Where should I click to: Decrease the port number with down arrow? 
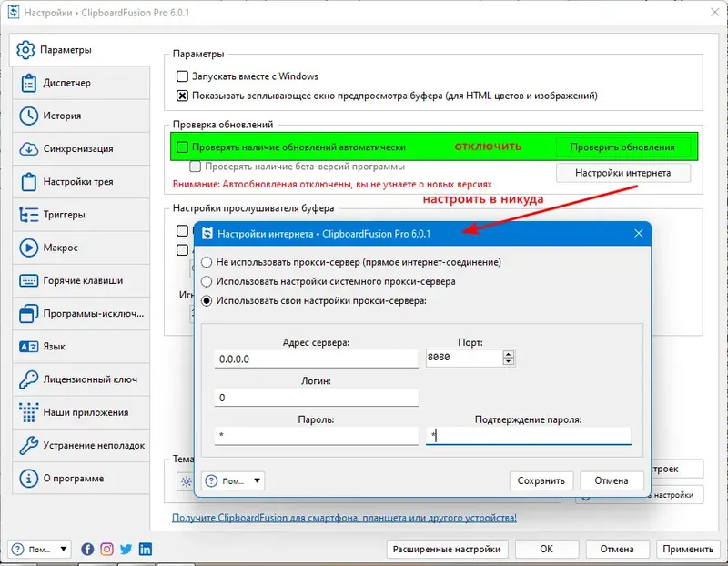point(509,361)
